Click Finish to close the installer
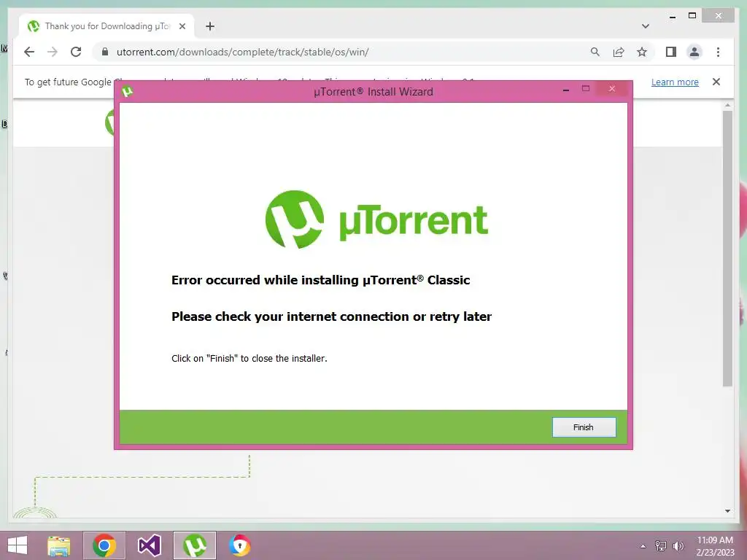This screenshot has width=747, height=560. 584,427
